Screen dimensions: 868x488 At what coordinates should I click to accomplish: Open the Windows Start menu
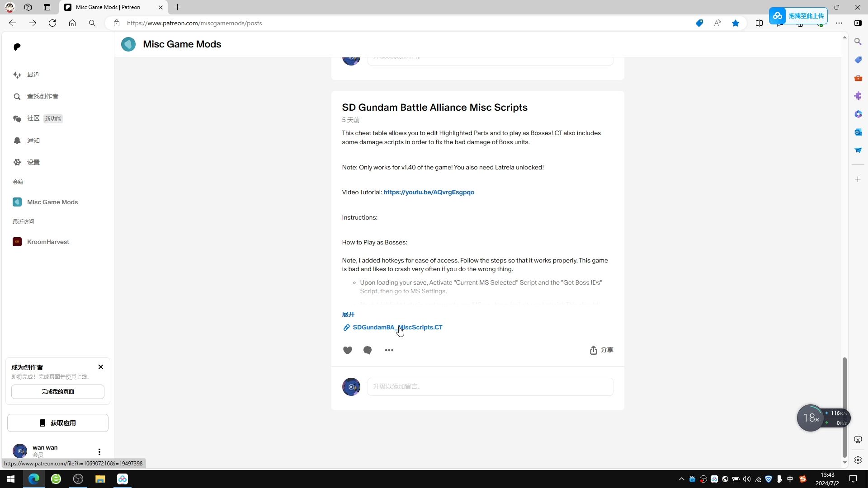coord(11,479)
